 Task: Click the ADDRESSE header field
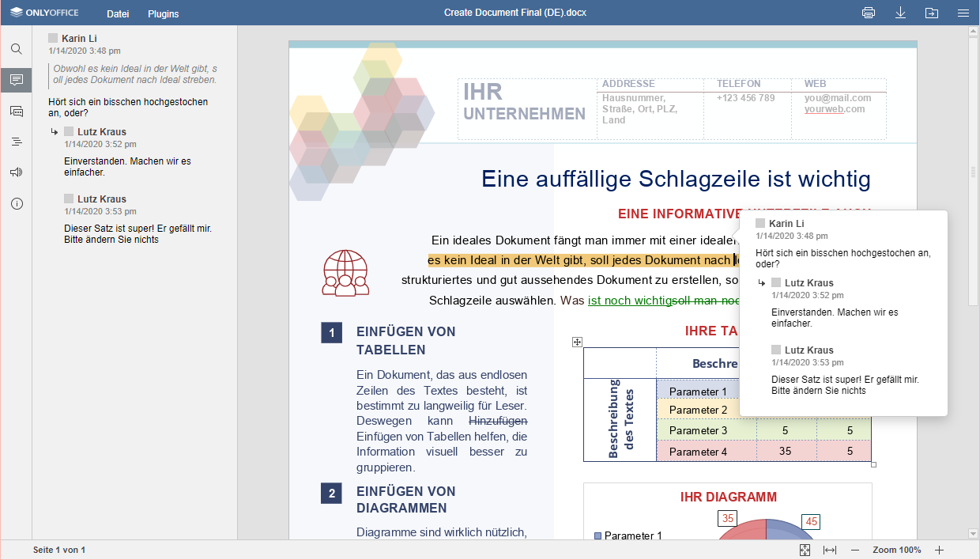click(x=628, y=84)
